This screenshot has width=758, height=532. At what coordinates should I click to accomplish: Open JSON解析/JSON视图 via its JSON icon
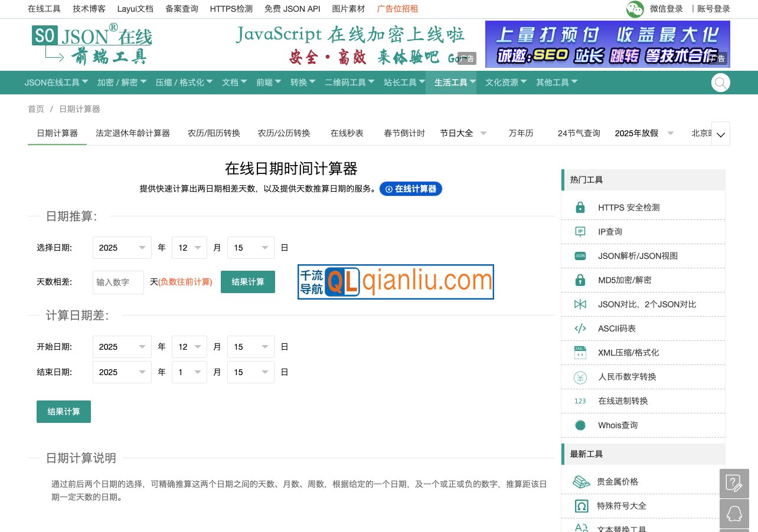pos(580,255)
